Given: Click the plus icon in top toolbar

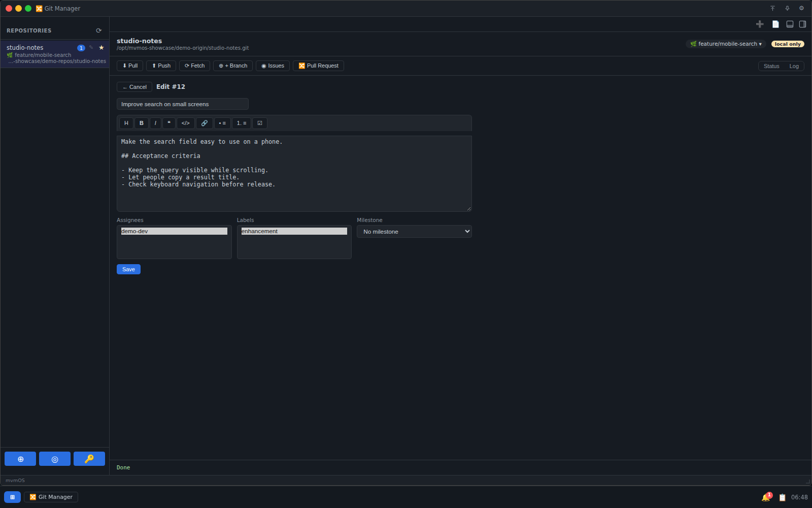Looking at the screenshot, I should coord(760,24).
